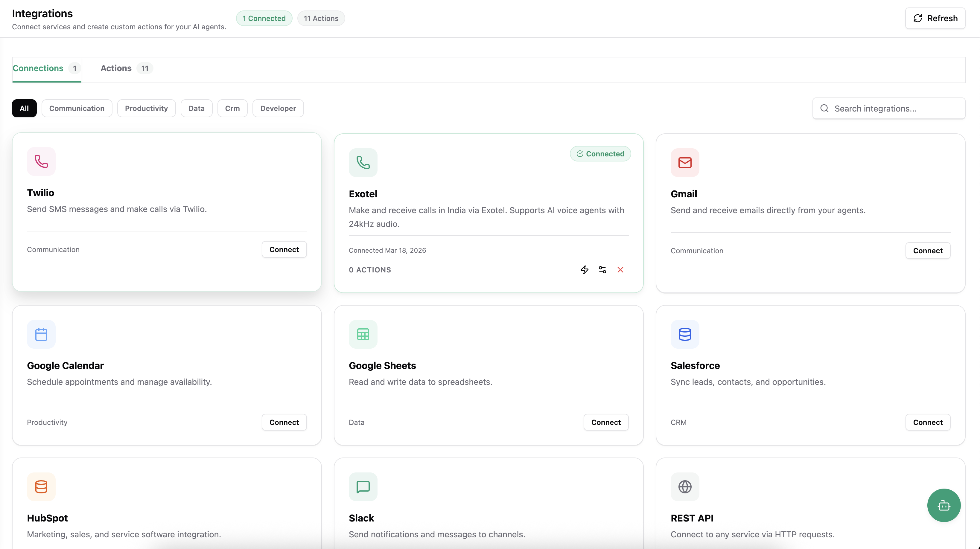The height and width of the screenshot is (549, 980).
Task: Open the chatbot assistant floating button
Action: (x=944, y=505)
